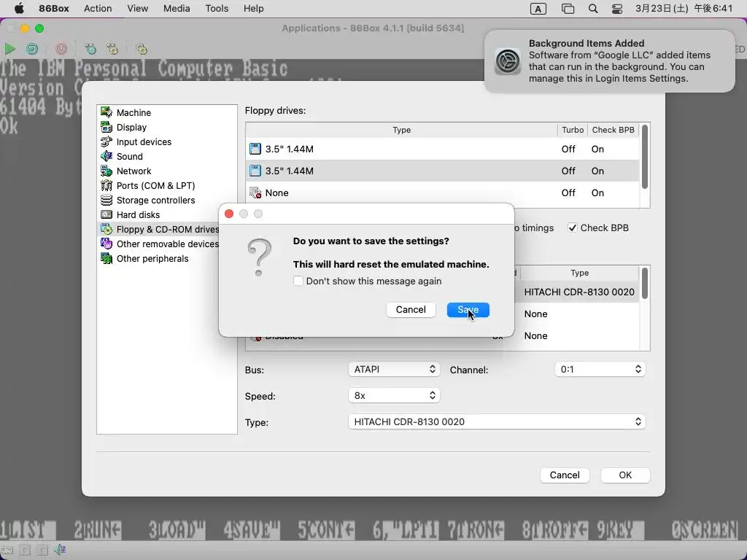This screenshot has width=747, height=560.
Task: Click Save in the confirmation dialog
Action: click(468, 309)
